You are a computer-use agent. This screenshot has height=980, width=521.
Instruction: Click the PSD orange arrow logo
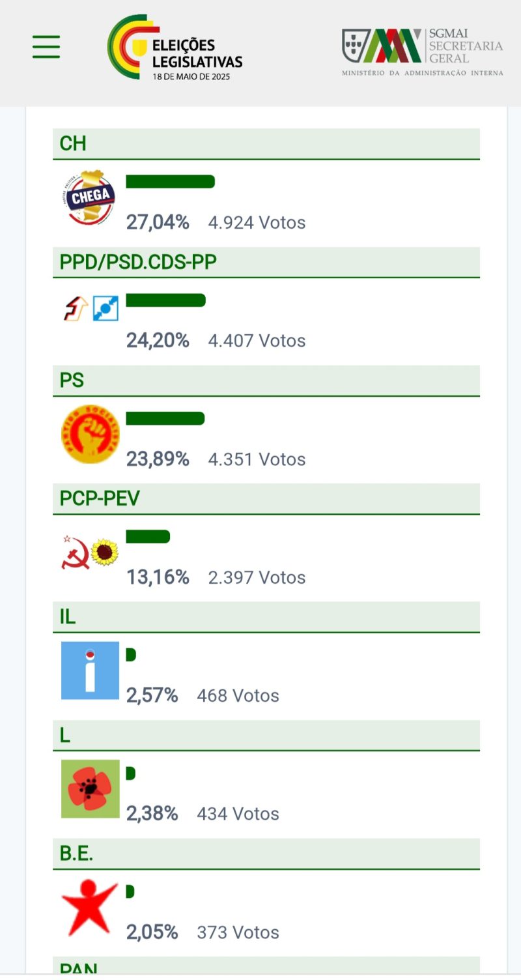pos(76,308)
